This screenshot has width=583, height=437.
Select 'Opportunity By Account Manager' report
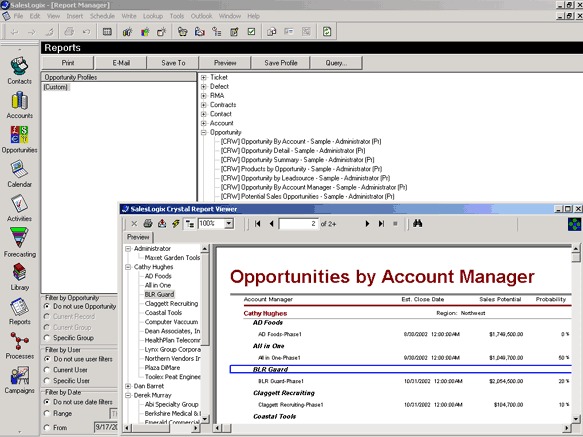(x=313, y=187)
